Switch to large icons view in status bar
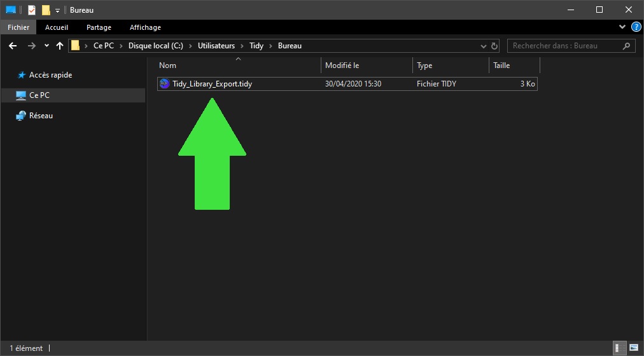The width and height of the screenshot is (644, 356). (x=634, y=348)
